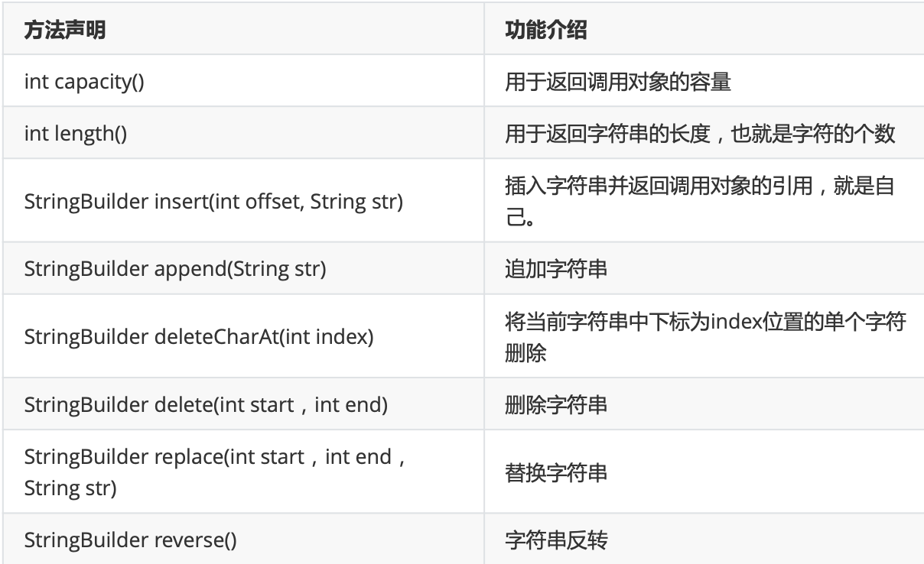Click StringBuilder delete(int start, int end) cell

pos(206,404)
